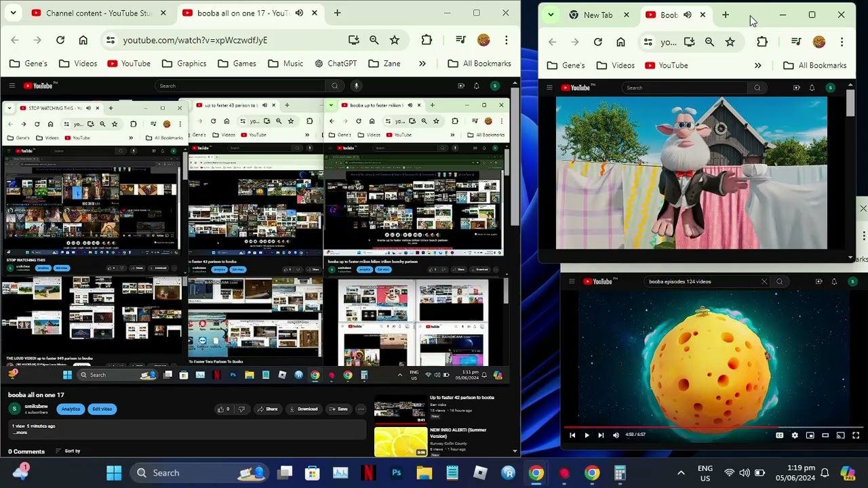Viewport: 868px width, 488px height.
Task: Mute the volume of the cheese planet player
Action: pyautogui.click(x=616, y=436)
